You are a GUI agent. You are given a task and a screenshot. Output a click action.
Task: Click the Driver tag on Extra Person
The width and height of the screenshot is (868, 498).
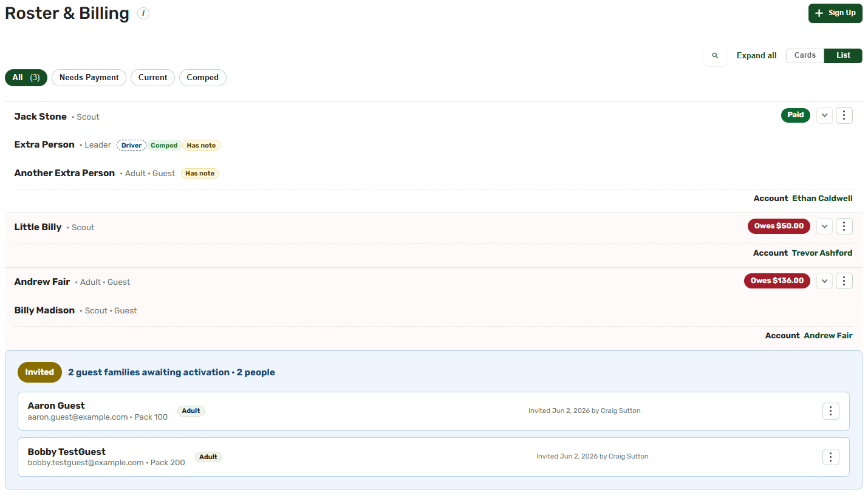(131, 146)
